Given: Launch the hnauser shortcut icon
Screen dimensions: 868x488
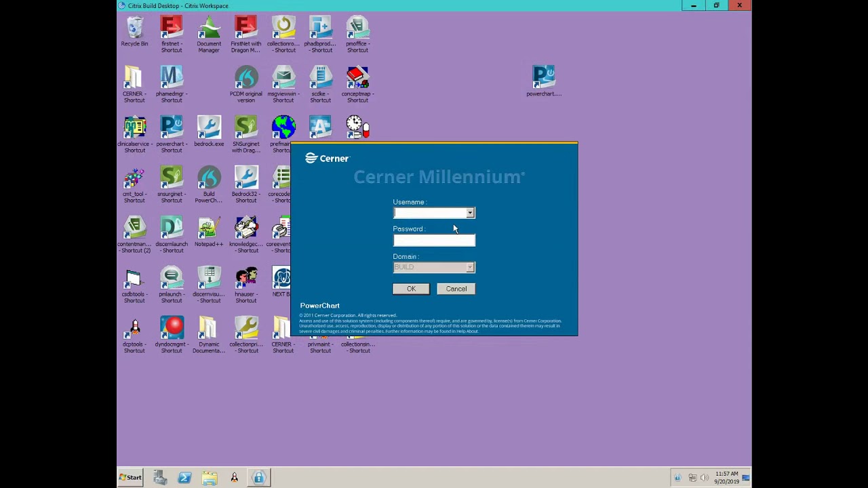Looking at the screenshot, I should [246, 285].
